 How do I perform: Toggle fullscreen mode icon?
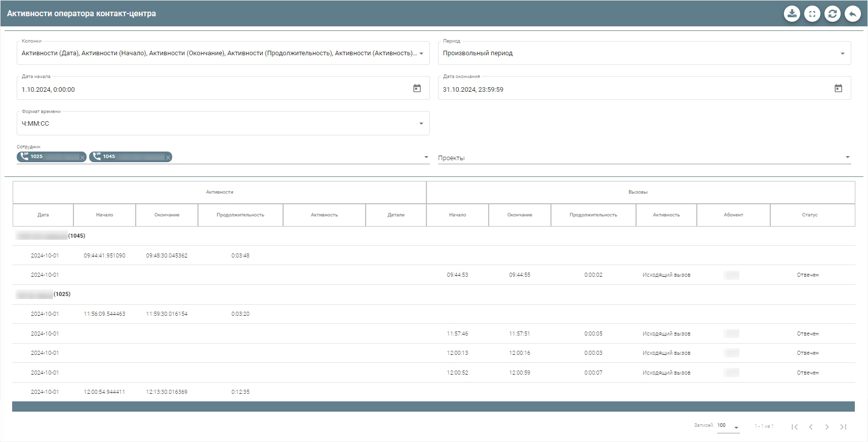[x=812, y=14]
